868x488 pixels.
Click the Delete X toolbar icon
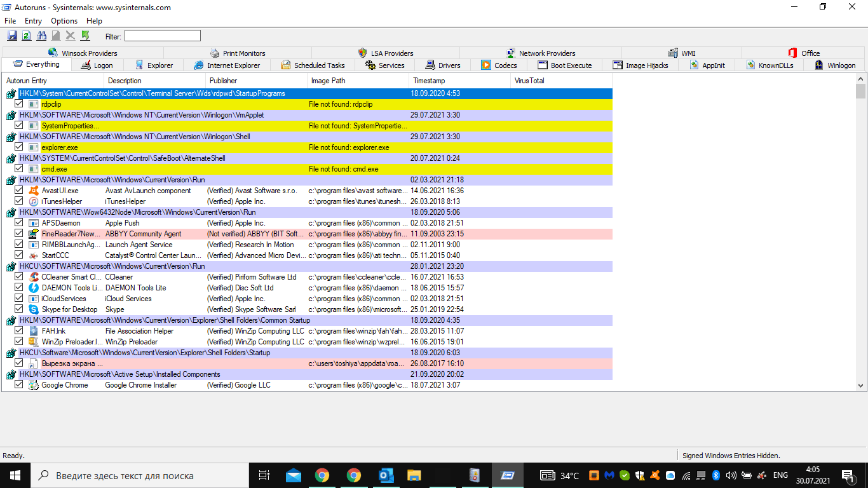pyautogui.click(x=71, y=36)
